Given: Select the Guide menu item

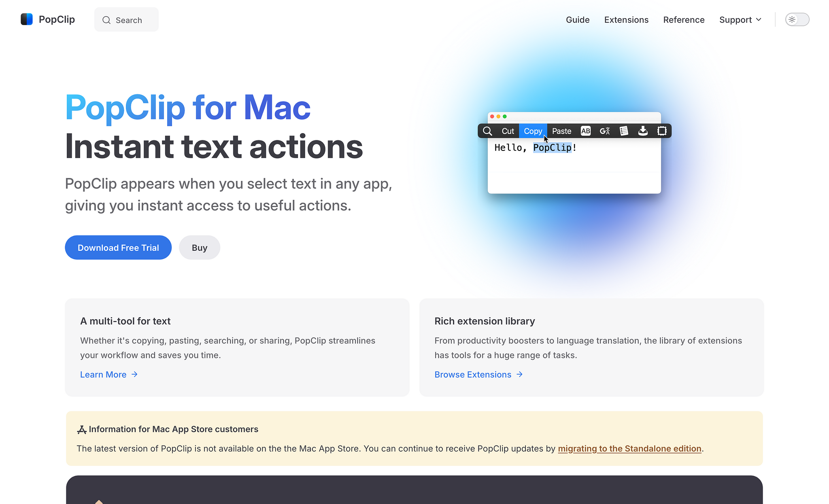Looking at the screenshot, I should 578,19.
